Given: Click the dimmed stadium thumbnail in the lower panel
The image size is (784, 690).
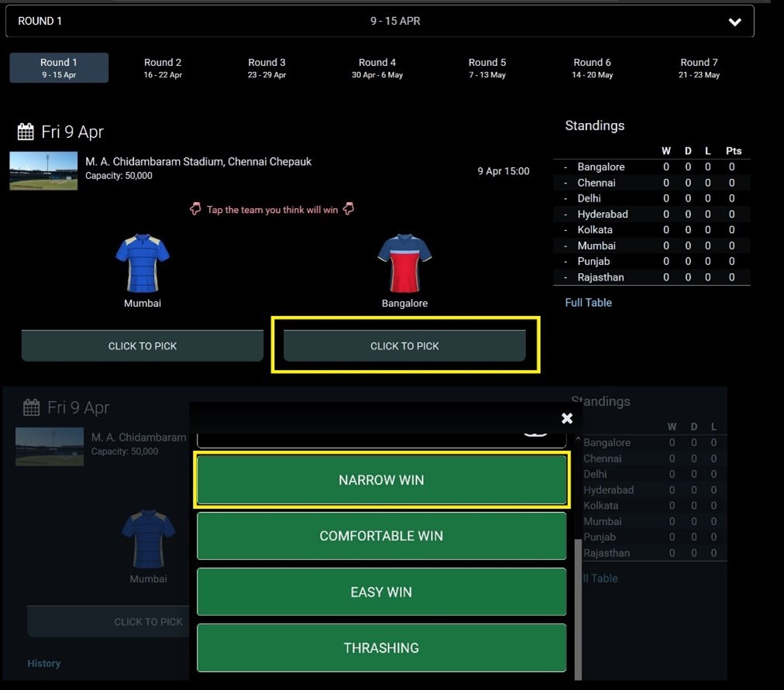Looking at the screenshot, I should [50, 447].
